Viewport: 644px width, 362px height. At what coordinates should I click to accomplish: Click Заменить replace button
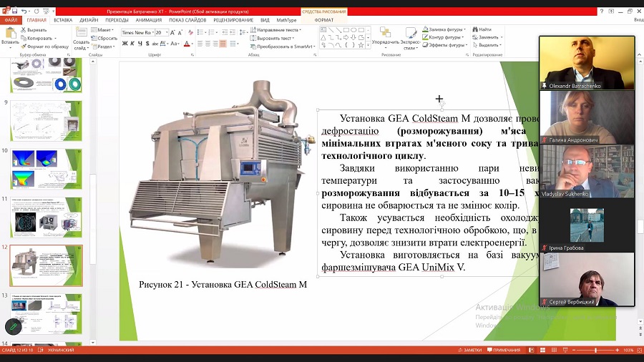pos(487,37)
